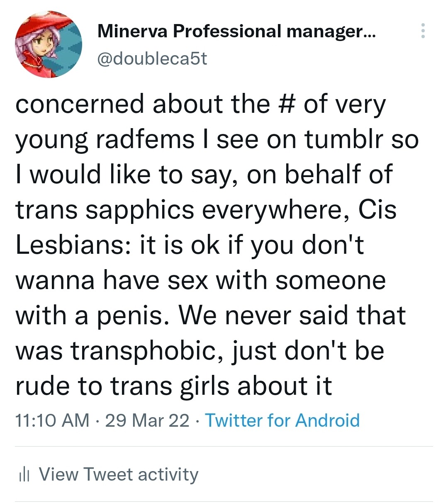The image size is (448, 503).
Task: Click the word tumblr in the tweet
Action: [344, 139]
